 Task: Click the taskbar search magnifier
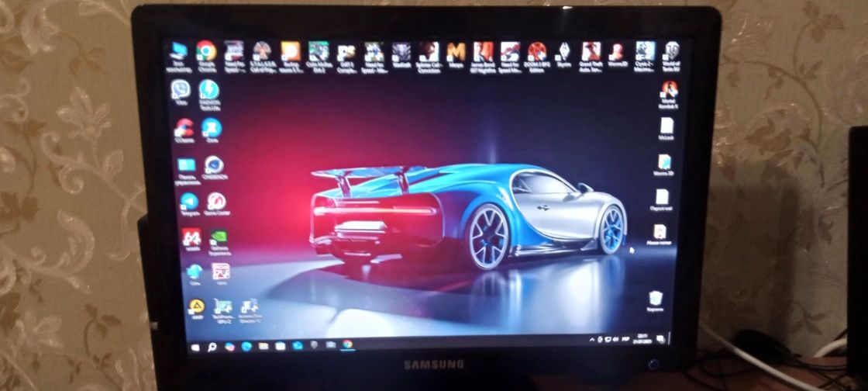click(x=212, y=348)
